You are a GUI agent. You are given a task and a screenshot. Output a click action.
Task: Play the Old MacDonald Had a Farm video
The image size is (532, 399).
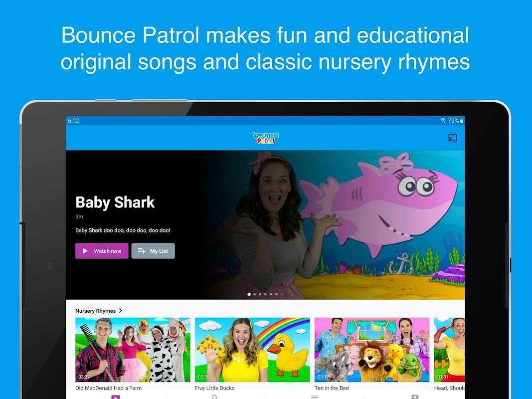pos(133,350)
